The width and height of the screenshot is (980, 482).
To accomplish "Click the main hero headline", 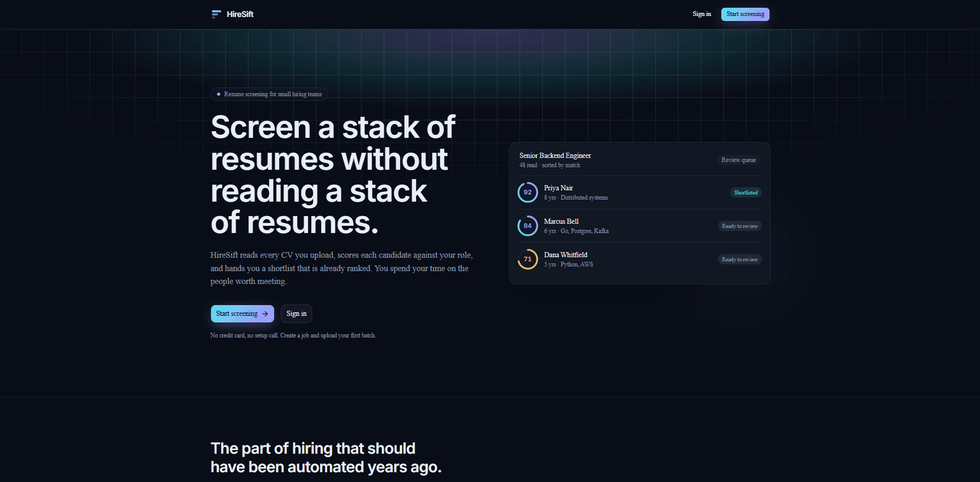I will (x=333, y=175).
